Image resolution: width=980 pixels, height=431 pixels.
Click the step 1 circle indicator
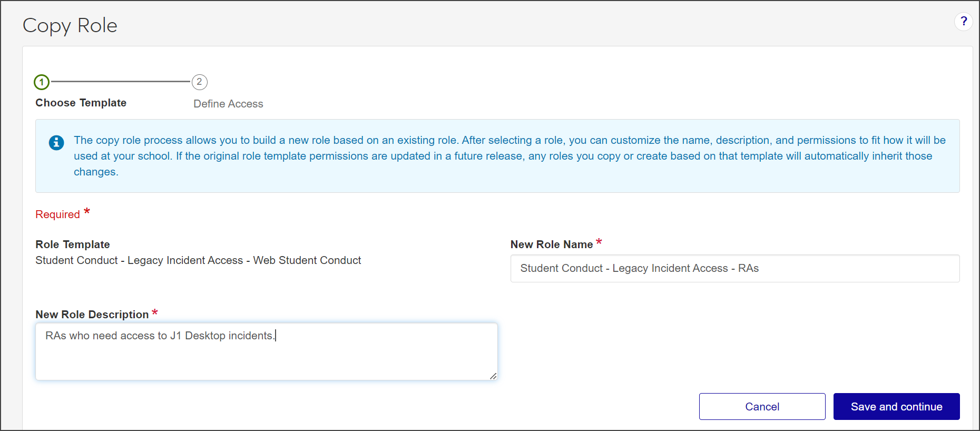(x=42, y=82)
